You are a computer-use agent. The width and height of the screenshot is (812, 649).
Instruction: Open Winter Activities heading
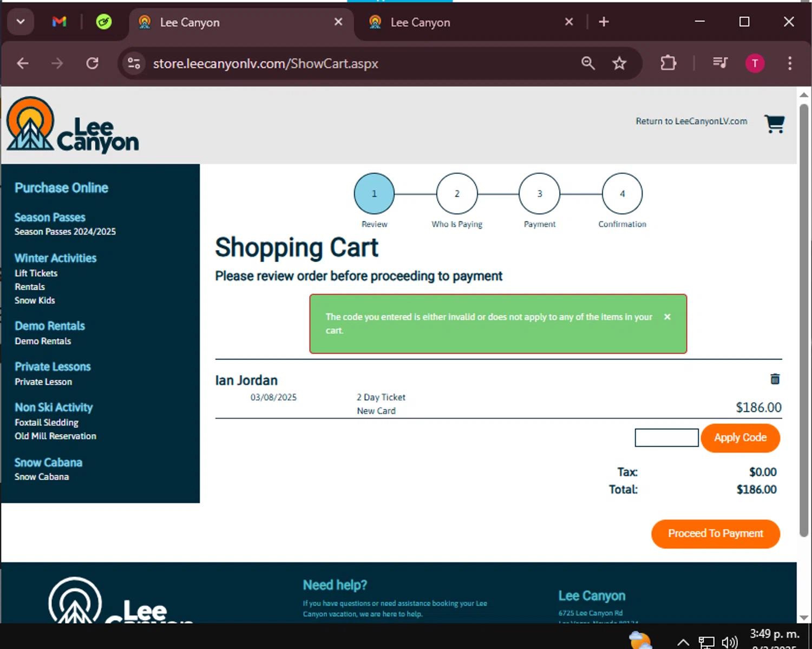55,258
